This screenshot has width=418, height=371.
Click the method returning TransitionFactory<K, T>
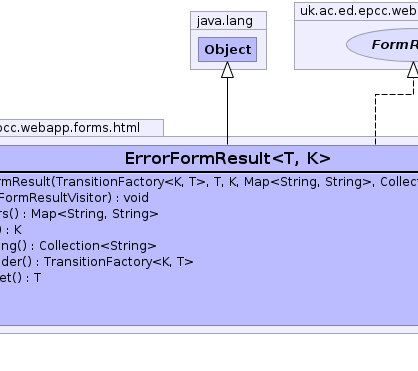(x=97, y=262)
